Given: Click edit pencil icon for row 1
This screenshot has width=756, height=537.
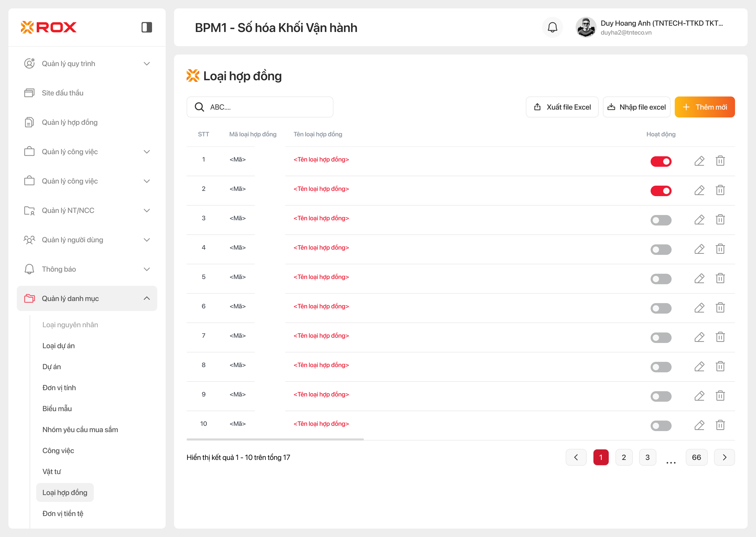Looking at the screenshot, I should [699, 161].
